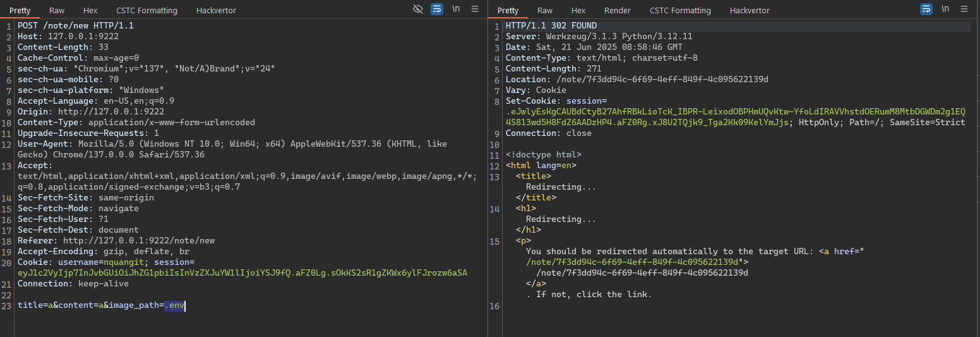Switch to the response Pretty tab
This screenshot has width=980, height=337.
click(x=508, y=10)
